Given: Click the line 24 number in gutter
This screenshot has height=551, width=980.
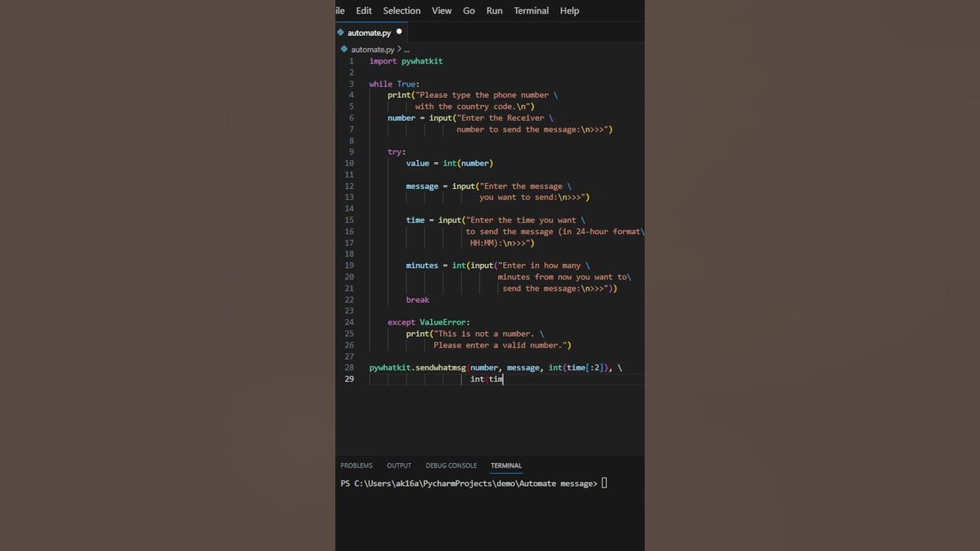Looking at the screenshot, I should (349, 322).
